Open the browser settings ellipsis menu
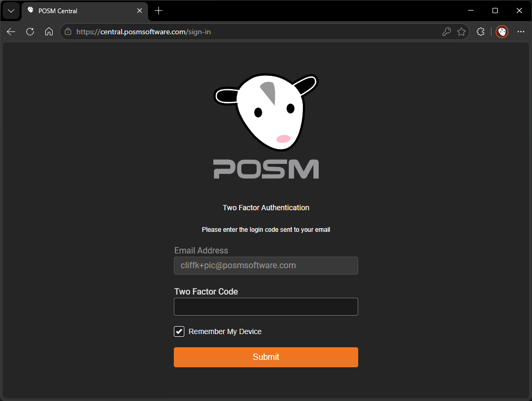 tap(521, 32)
